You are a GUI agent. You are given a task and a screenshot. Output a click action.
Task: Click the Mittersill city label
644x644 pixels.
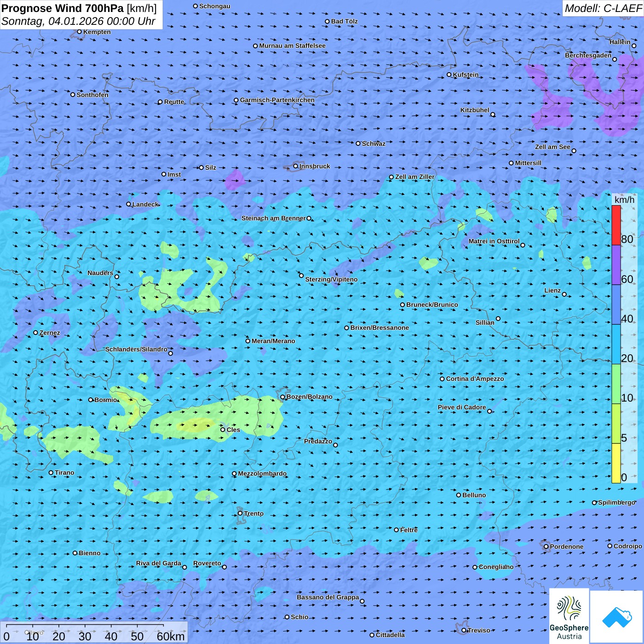[528, 163]
